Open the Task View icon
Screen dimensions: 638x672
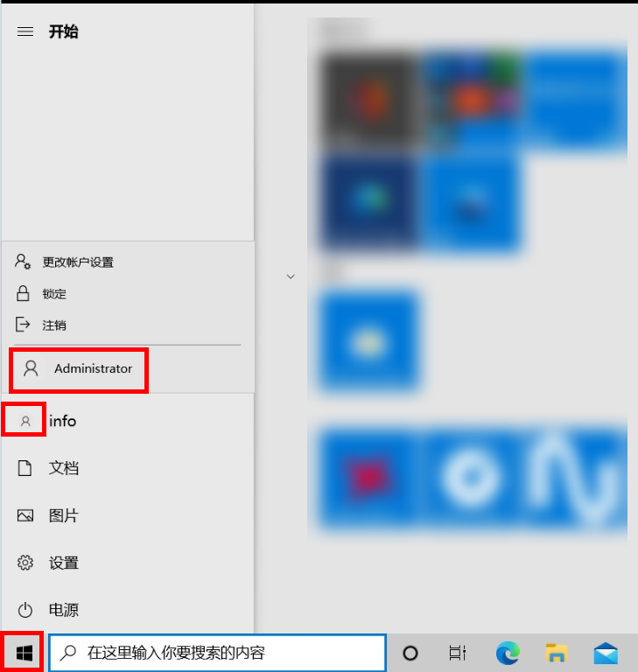point(457,653)
